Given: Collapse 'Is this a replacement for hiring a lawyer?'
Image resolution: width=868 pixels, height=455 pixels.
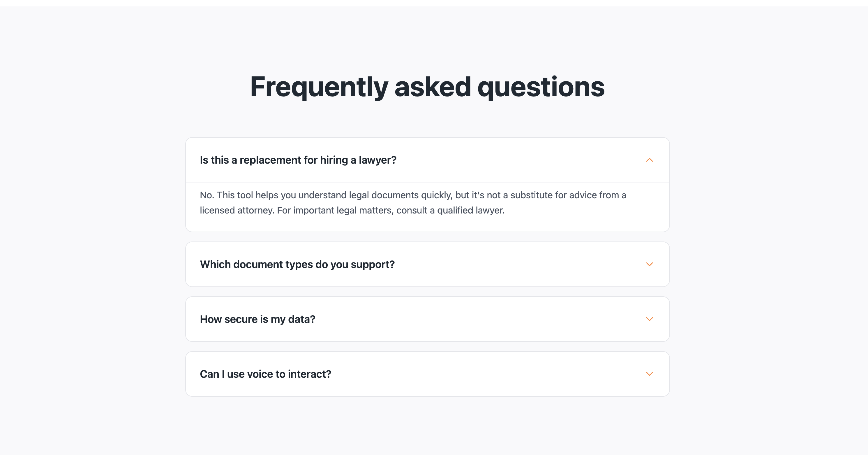Looking at the screenshot, I should point(298,160).
